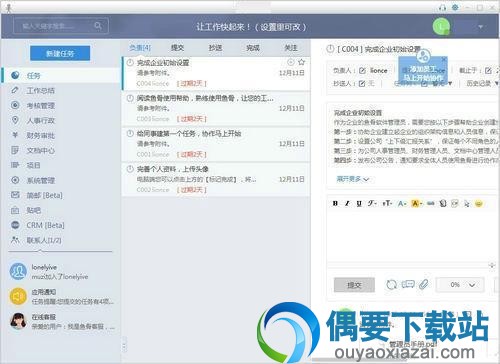Select task 给同事建第一个任务
Image resolution: width=500 pixels, height=364 pixels.
pyautogui.click(x=216, y=144)
